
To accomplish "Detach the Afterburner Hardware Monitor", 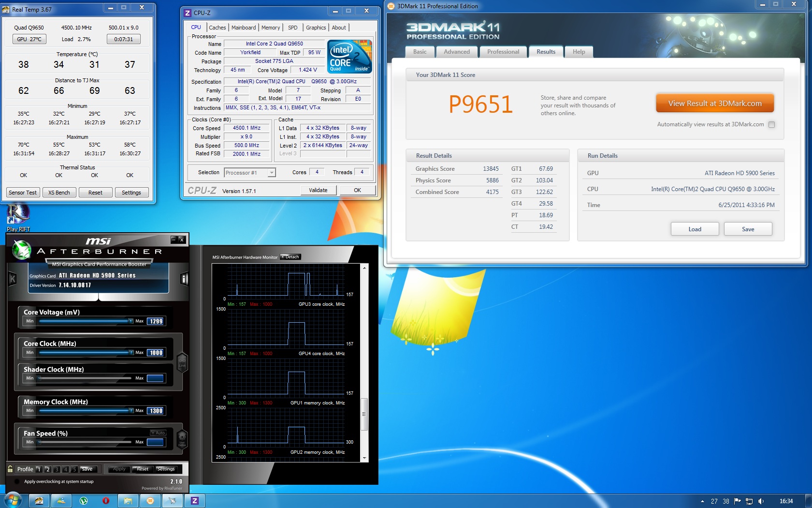I will [290, 257].
